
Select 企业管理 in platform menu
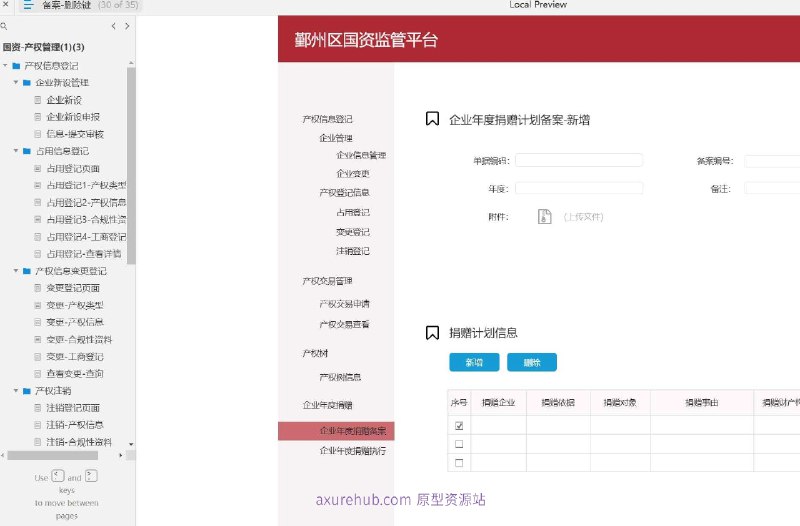(336, 138)
